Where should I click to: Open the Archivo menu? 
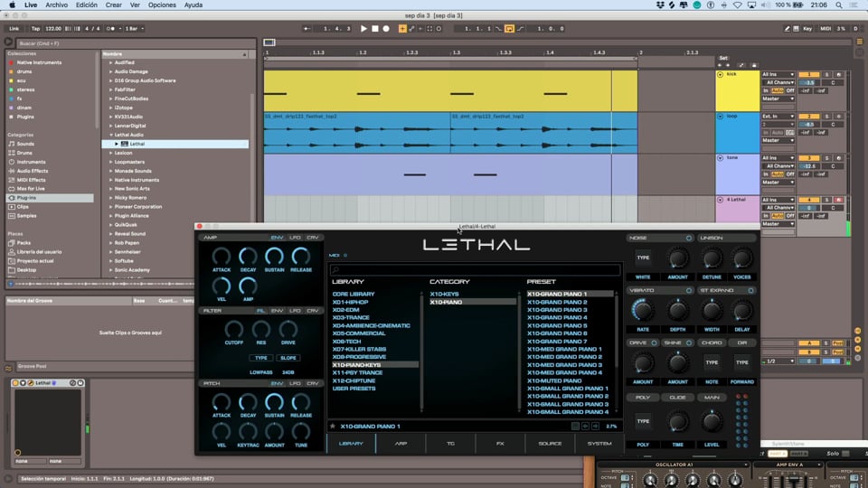[56, 5]
